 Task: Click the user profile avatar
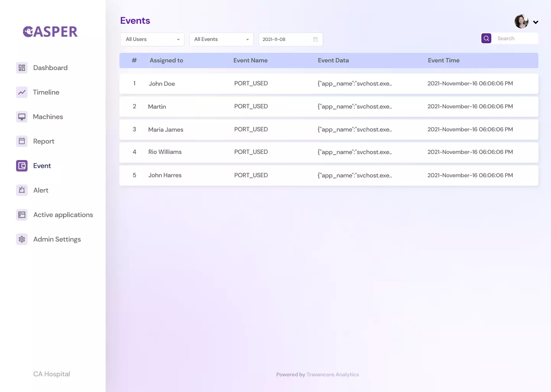click(521, 22)
